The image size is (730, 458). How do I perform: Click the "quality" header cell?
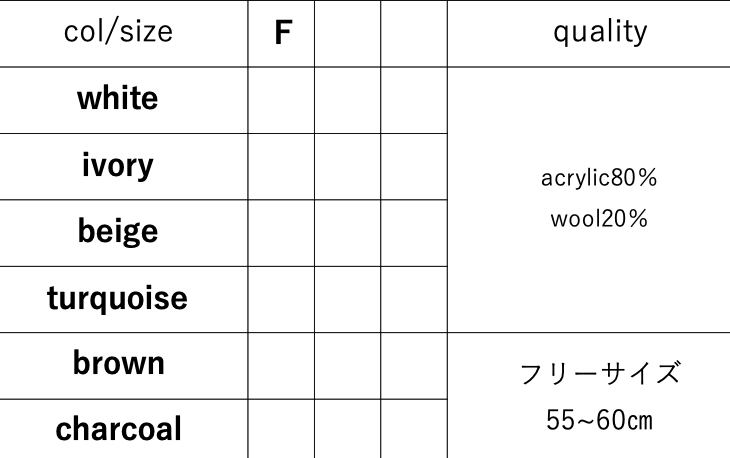[599, 32]
